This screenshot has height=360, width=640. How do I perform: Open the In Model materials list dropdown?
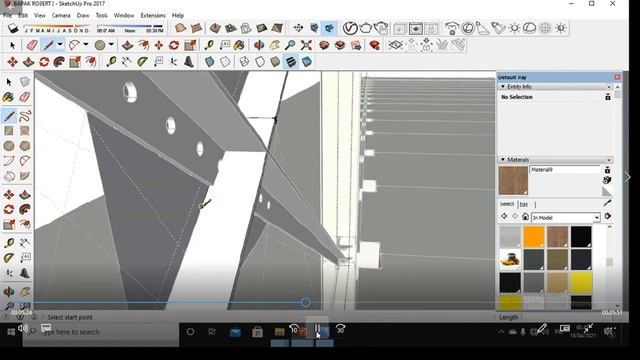596,218
